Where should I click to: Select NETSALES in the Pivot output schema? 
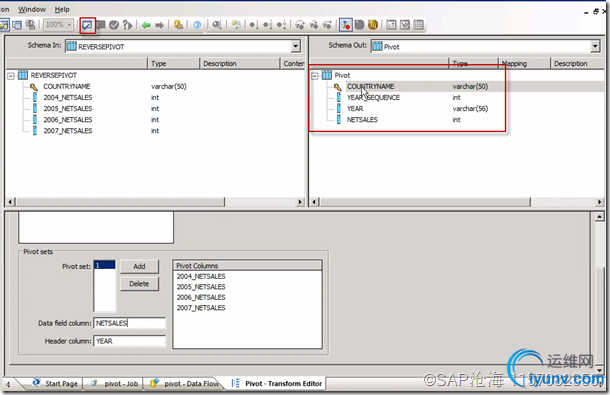click(x=362, y=119)
